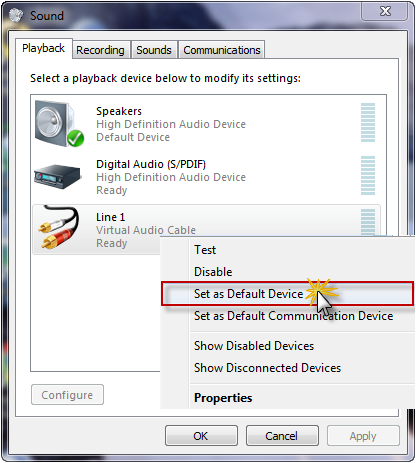Switch to the Communications tab

coord(222,50)
